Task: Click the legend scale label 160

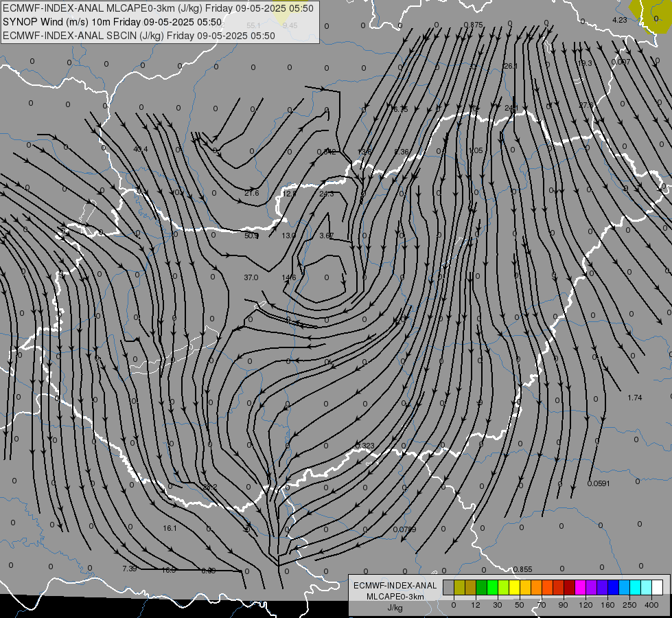Action: point(607,605)
